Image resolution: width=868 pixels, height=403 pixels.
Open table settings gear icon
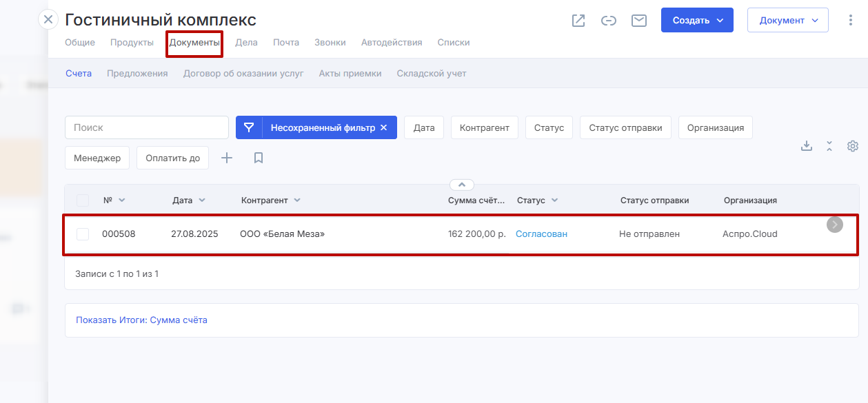[x=853, y=146]
